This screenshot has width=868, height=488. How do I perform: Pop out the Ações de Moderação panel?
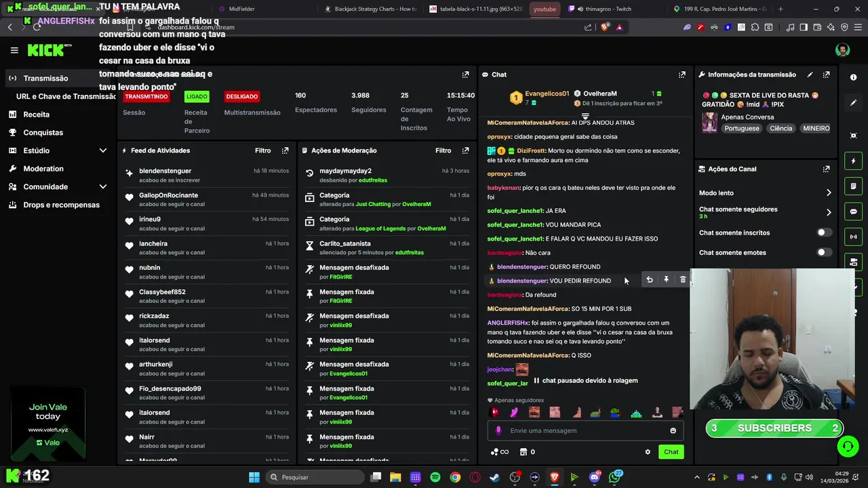[x=465, y=150]
